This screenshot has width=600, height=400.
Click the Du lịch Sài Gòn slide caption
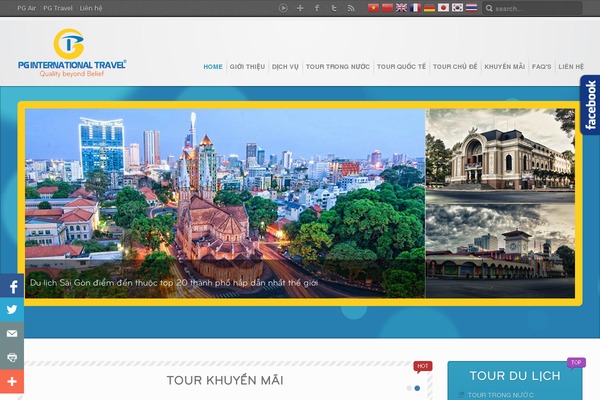[x=174, y=283]
